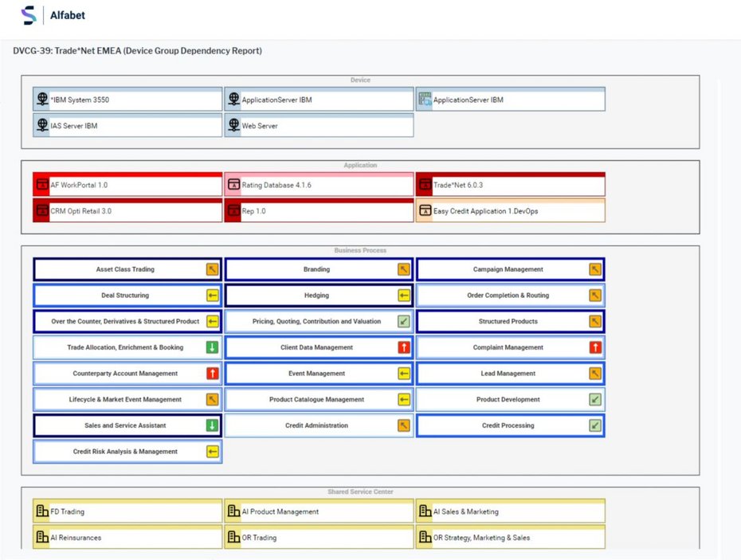
Task: Click the orange arrow on Order Completion & Routing
Action: [x=595, y=296]
